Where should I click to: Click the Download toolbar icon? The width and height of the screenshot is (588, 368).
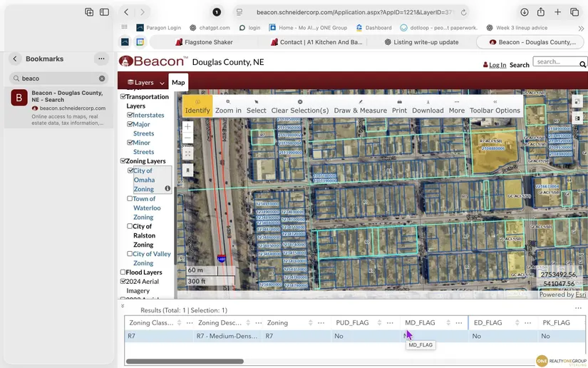[x=428, y=107]
